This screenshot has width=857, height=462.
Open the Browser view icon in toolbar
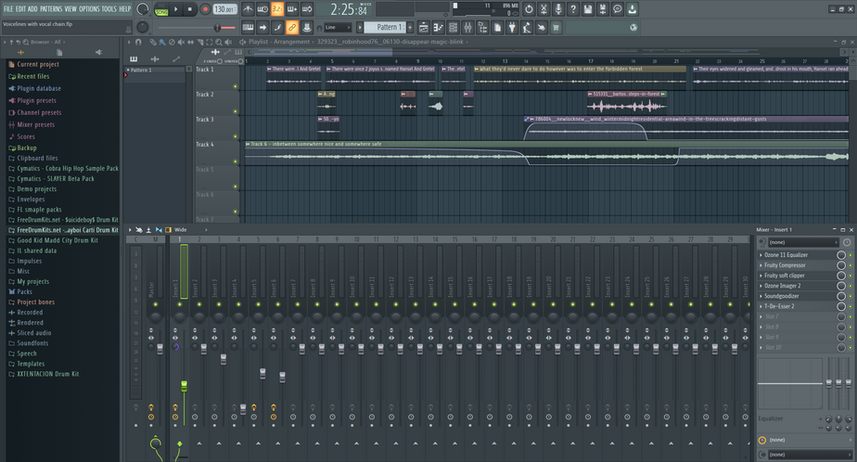(482, 27)
